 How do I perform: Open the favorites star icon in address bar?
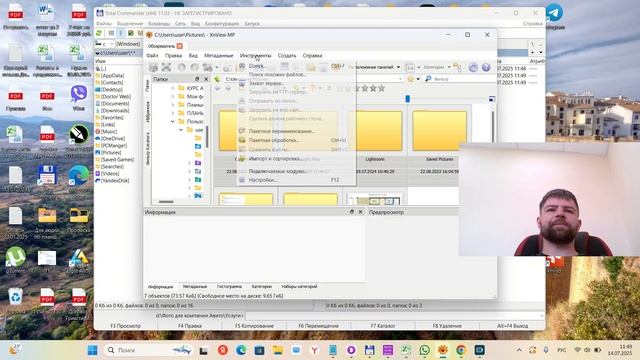[x=411, y=78]
